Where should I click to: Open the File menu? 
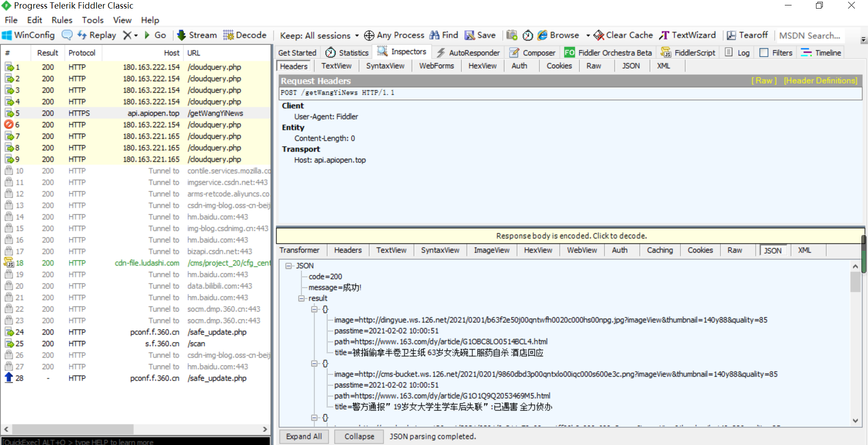[x=11, y=20]
